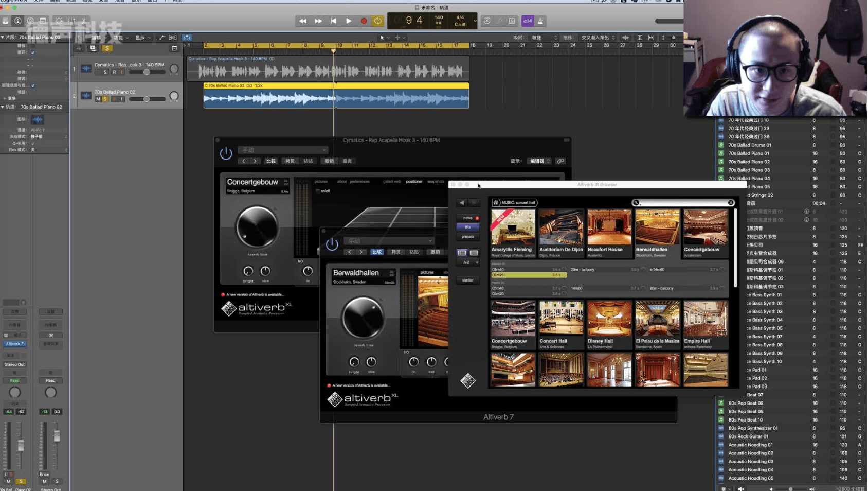Click the Play button in the transport bar
This screenshot has height=491, width=868.
(x=349, y=21)
